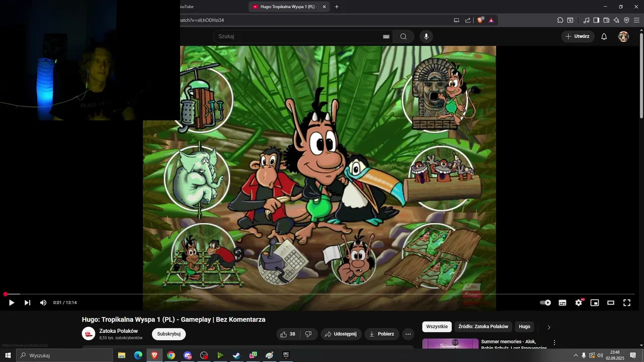
Task: Open Brave Rewards triangle icon
Action: [491, 20]
